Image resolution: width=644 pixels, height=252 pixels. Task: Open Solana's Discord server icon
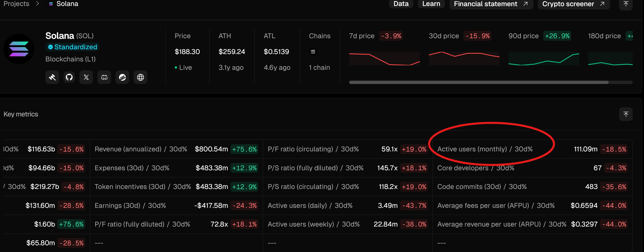[x=104, y=77]
